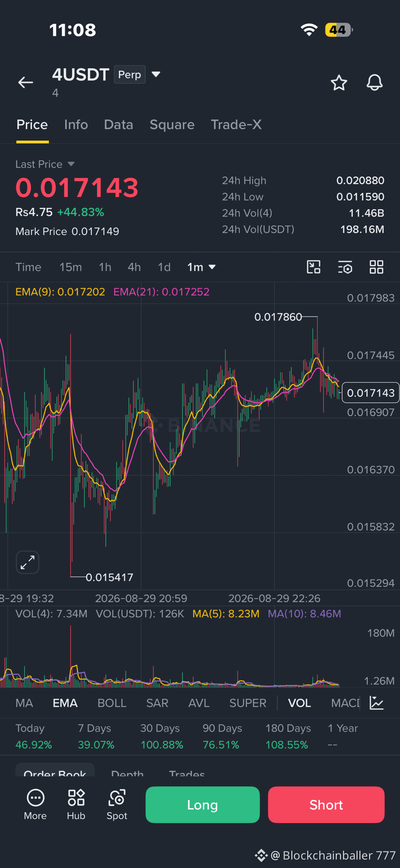Open the 1m interval dropdown
This screenshot has width=400, height=868.
click(x=201, y=267)
